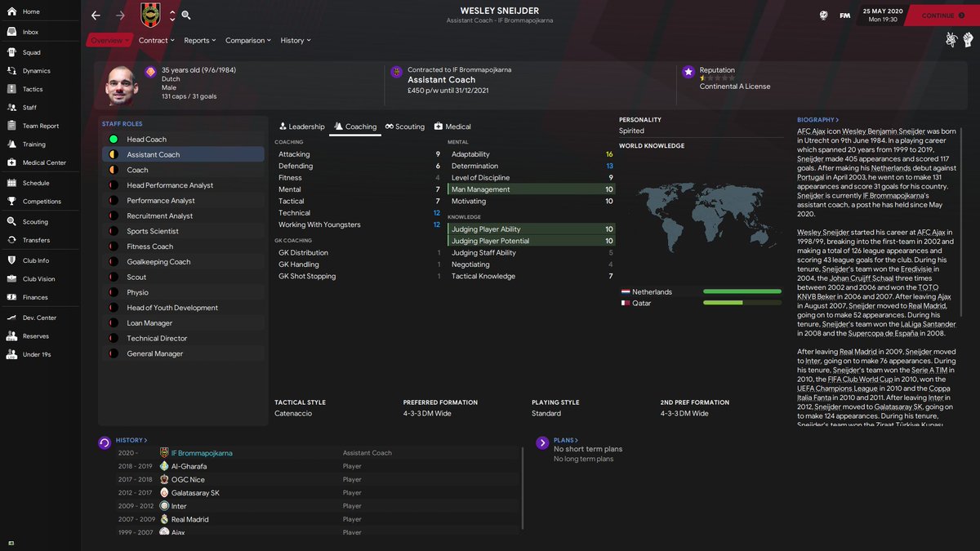
Task: Open the Comparison dropdown menu
Action: click(249, 40)
